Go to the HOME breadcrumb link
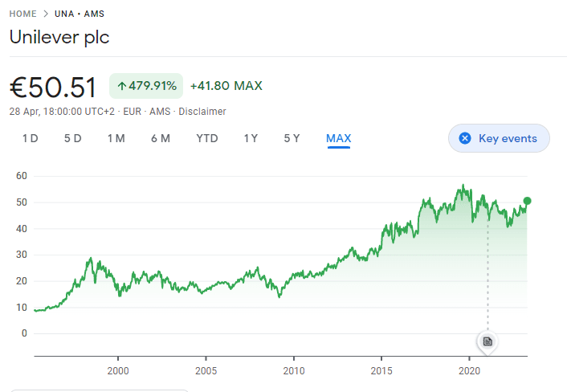This screenshot has width=567, height=392. coord(22,14)
